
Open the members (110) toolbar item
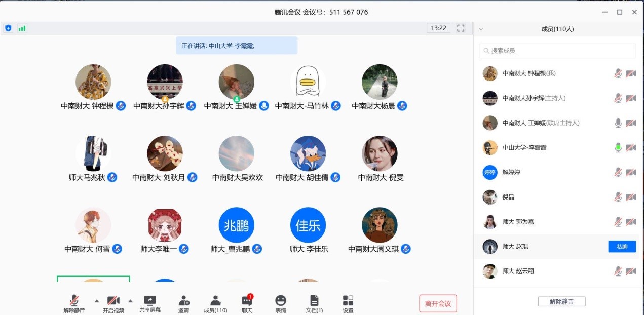tap(215, 304)
